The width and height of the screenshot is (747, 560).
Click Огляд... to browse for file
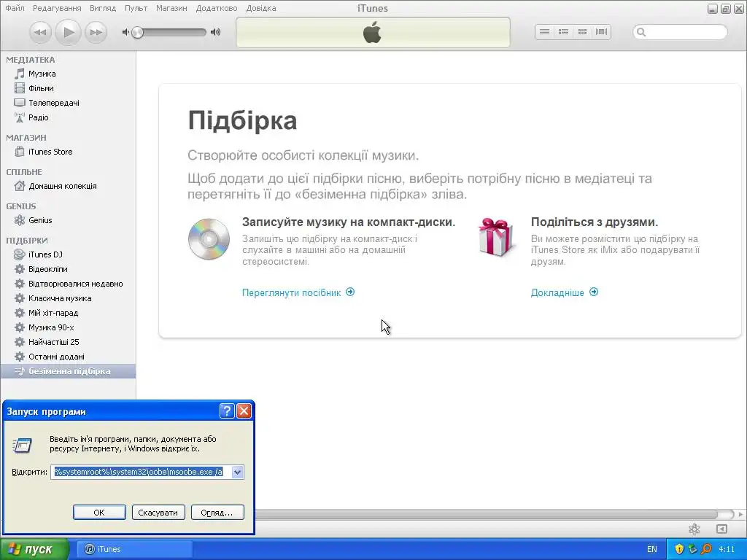tap(217, 513)
